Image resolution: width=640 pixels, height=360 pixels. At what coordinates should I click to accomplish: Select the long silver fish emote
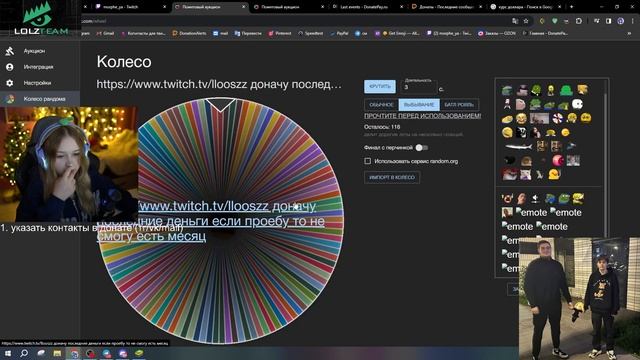coord(518,146)
